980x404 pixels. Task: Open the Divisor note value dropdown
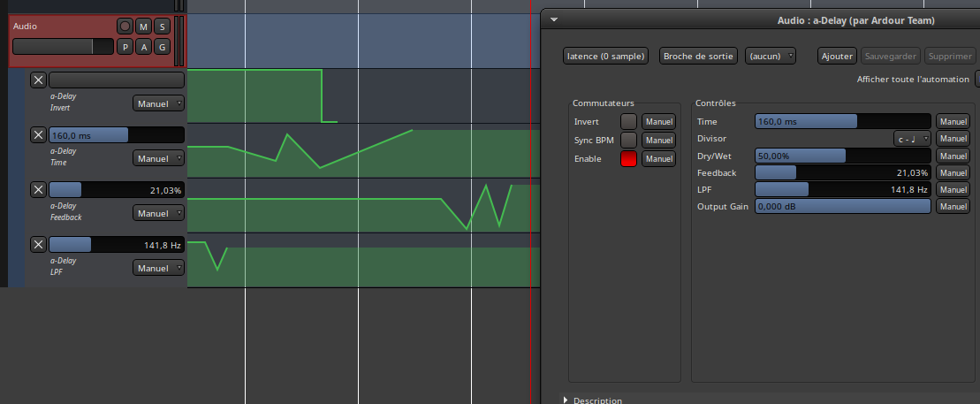(x=913, y=139)
